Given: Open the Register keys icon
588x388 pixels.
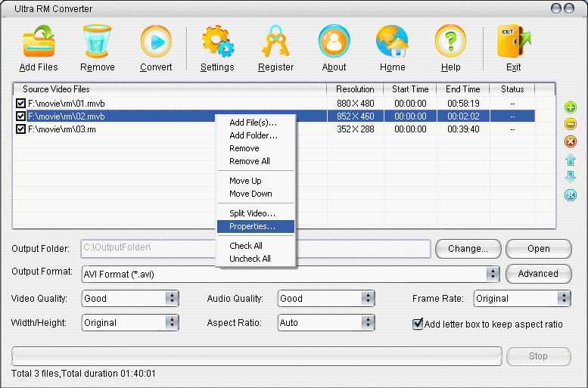Looking at the screenshot, I should (275, 42).
